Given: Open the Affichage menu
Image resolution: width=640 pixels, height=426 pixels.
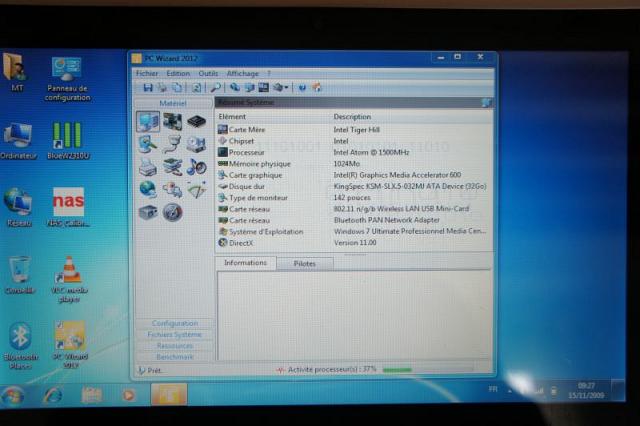Looking at the screenshot, I should pyautogui.click(x=243, y=73).
